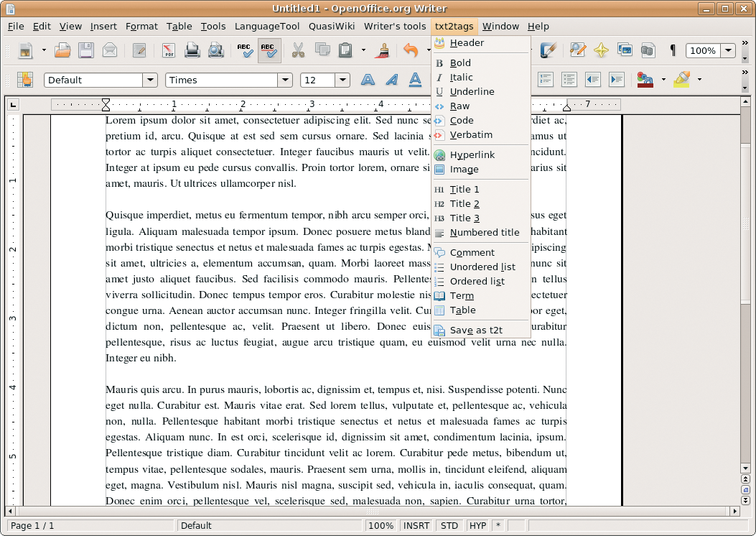Toggle STD selection mode in the status bar

[x=449, y=525]
